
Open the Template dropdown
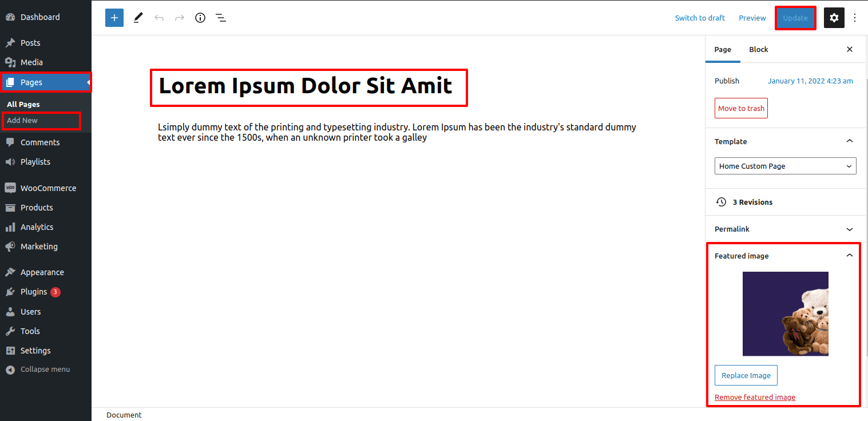[785, 166]
